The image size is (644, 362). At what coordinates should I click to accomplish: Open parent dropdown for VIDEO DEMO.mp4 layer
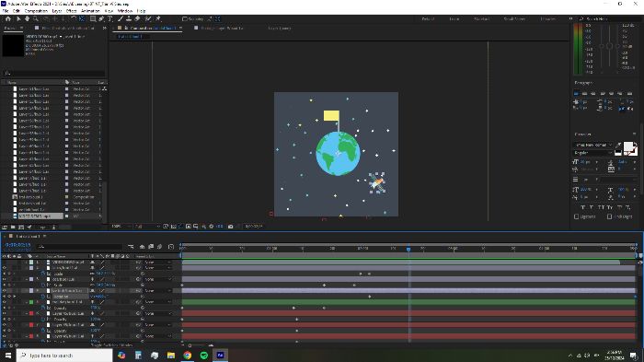[x=157, y=262]
